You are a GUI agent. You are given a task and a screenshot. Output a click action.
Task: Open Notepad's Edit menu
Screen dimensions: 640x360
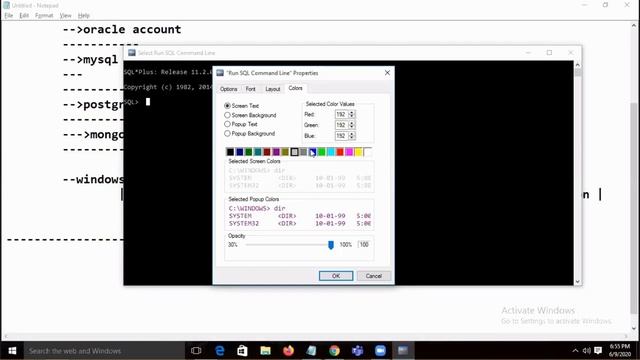coord(24,16)
